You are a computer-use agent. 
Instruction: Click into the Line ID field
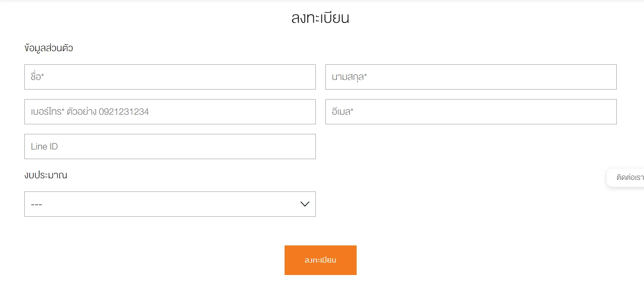click(x=170, y=146)
